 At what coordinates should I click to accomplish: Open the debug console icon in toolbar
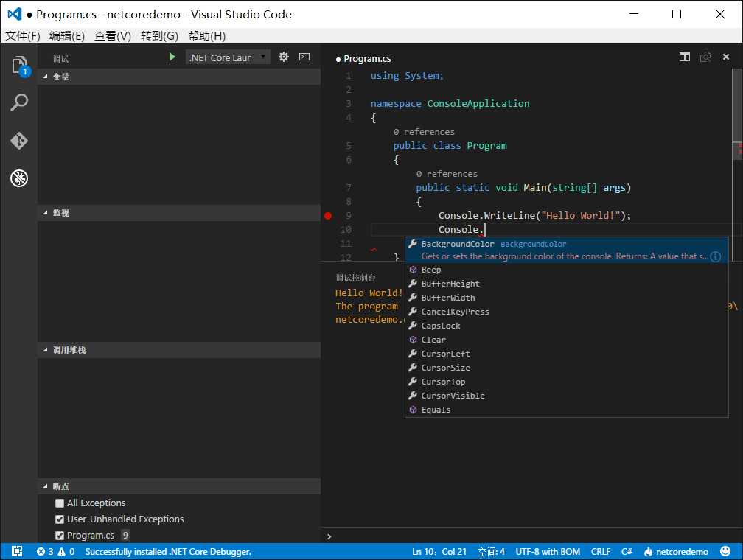click(304, 57)
